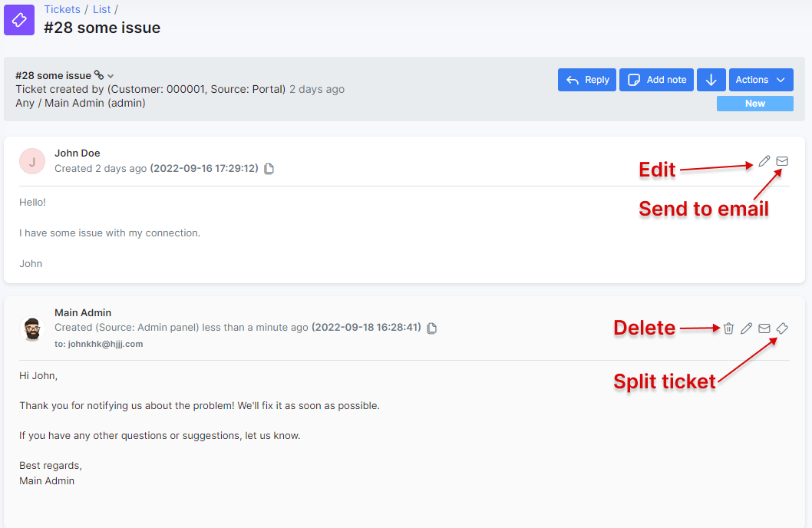This screenshot has width=812, height=528.
Task: Split ticket from Main Admin's message
Action: pyautogui.click(x=782, y=328)
